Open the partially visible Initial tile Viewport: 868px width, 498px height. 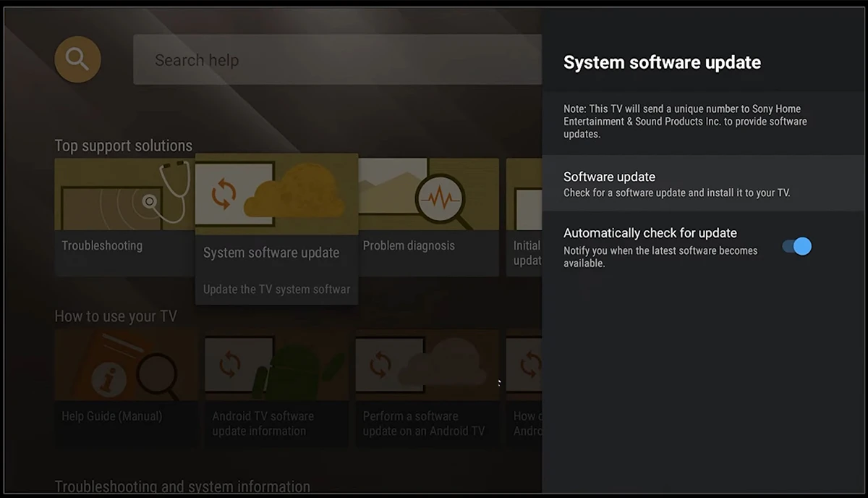pyautogui.click(x=524, y=217)
